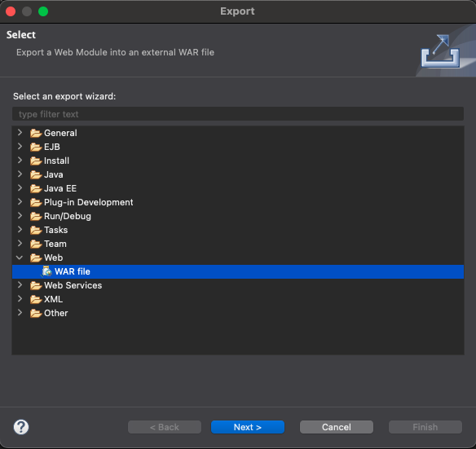Collapse the Web category

20,258
